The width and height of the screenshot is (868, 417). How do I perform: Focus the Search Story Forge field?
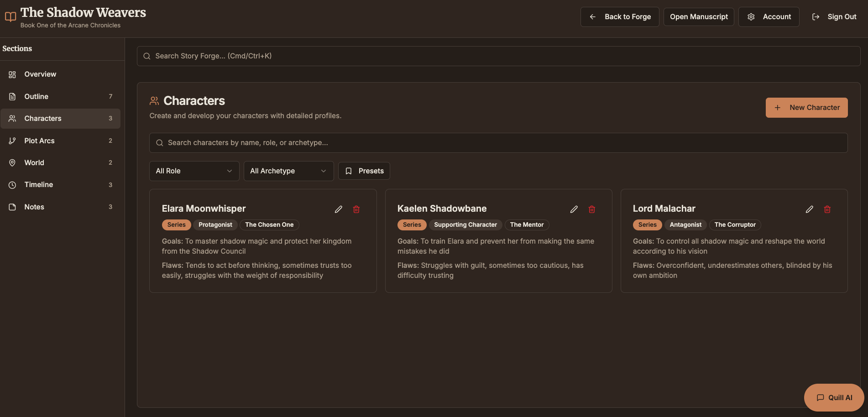(x=499, y=56)
